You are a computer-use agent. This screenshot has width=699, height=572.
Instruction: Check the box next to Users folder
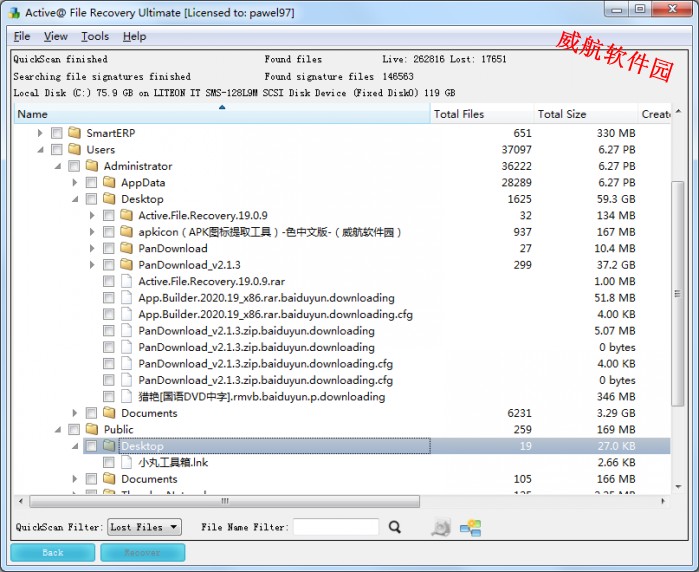pos(57,150)
